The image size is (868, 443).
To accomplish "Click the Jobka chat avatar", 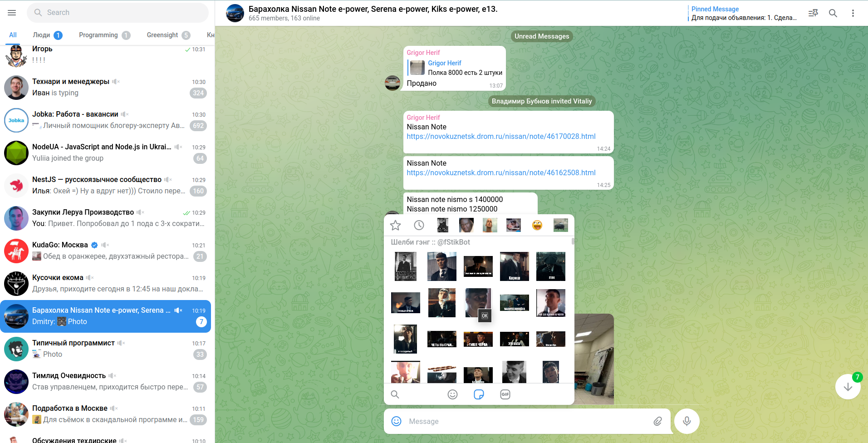I will pos(16,120).
